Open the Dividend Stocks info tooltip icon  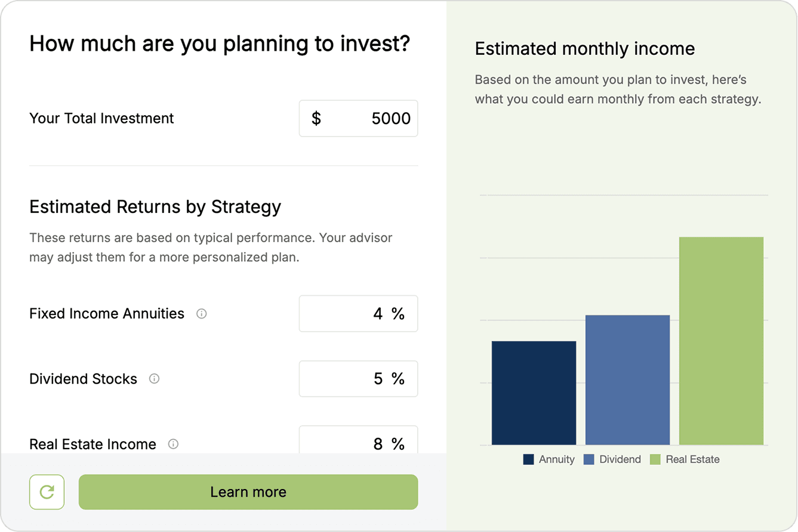(x=154, y=379)
